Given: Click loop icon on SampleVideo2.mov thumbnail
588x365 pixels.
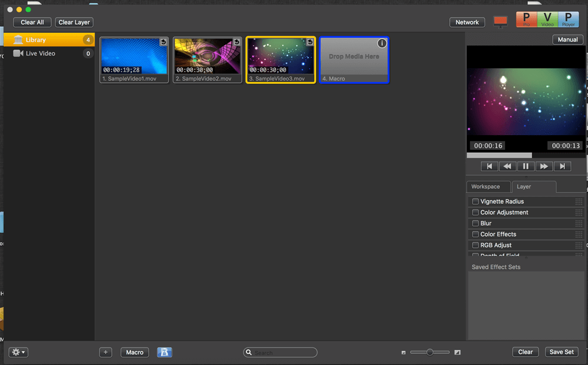Looking at the screenshot, I should pyautogui.click(x=236, y=42).
